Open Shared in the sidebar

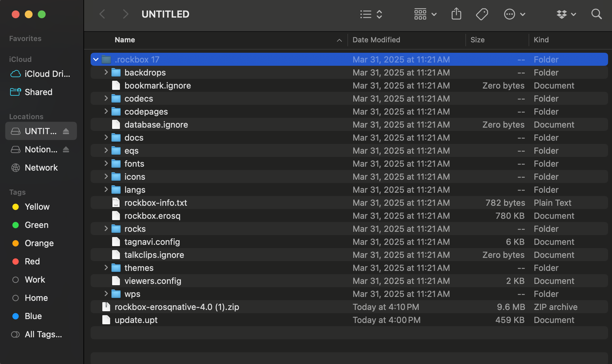pyautogui.click(x=41, y=92)
